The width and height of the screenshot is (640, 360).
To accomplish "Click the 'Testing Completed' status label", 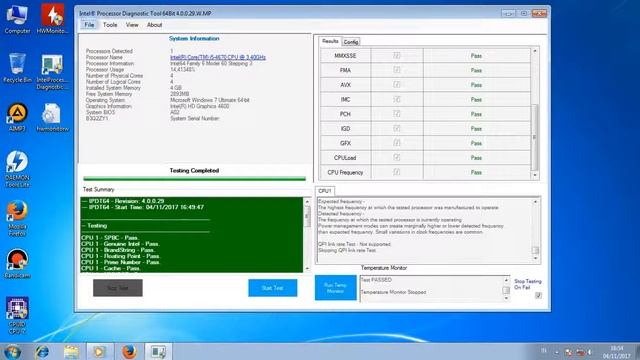I will pyautogui.click(x=194, y=171).
